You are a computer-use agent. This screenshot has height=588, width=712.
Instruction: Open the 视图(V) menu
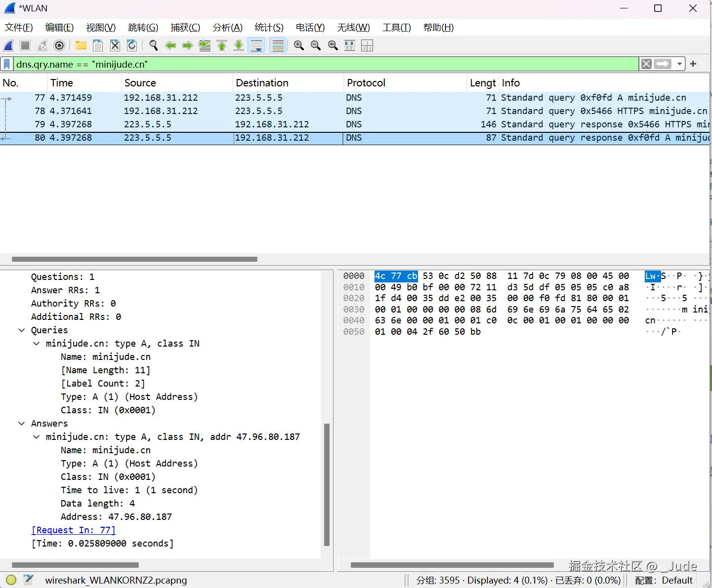[101, 28]
